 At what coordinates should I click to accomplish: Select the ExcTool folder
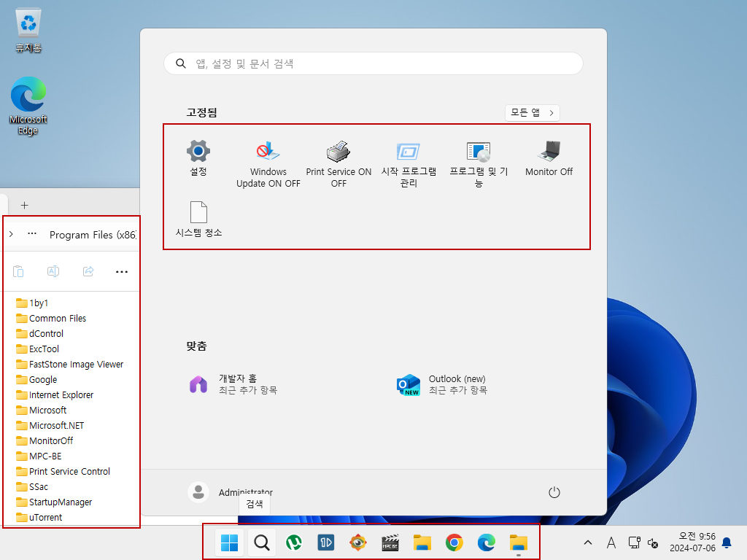click(38, 349)
